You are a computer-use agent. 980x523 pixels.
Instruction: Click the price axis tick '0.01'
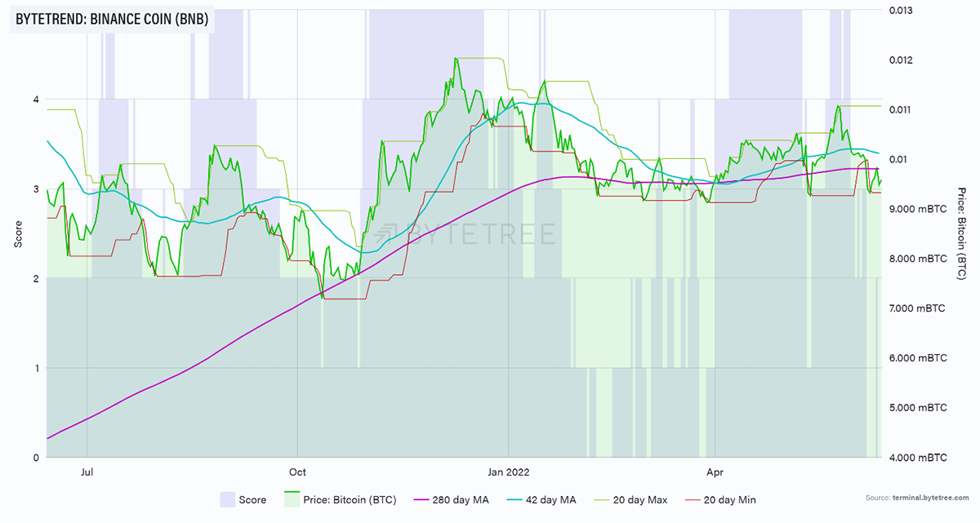(898, 160)
